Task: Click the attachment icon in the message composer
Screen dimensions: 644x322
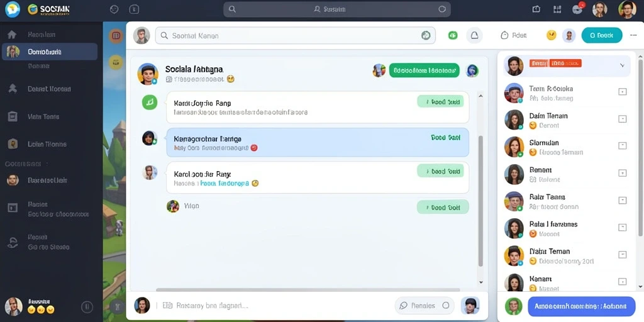Action: click(x=167, y=306)
